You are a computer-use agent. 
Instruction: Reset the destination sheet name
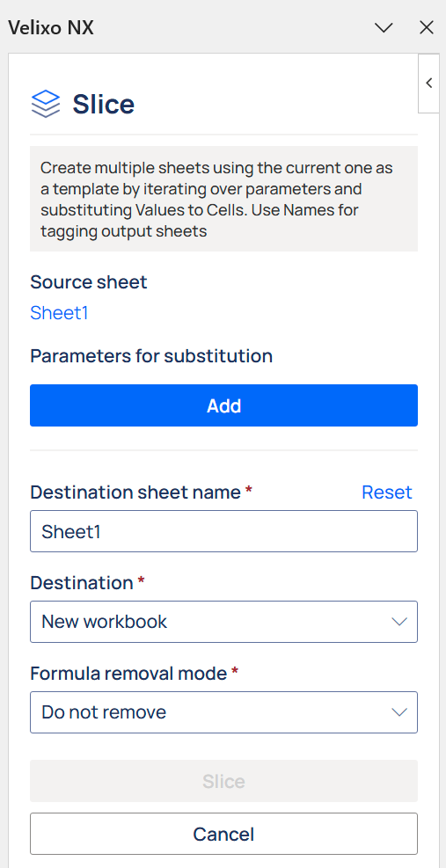387,492
